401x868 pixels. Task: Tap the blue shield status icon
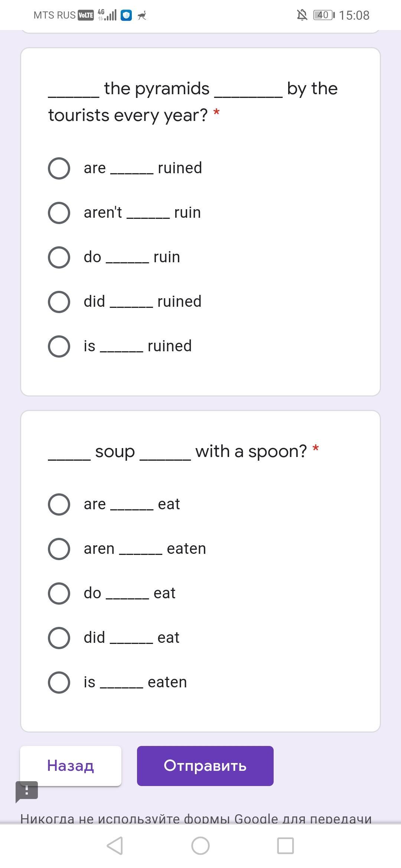click(126, 15)
